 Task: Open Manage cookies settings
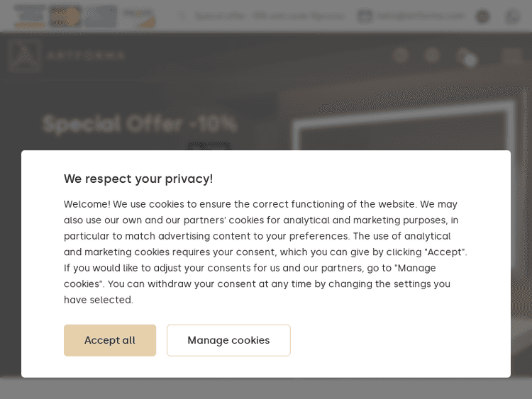point(228,340)
